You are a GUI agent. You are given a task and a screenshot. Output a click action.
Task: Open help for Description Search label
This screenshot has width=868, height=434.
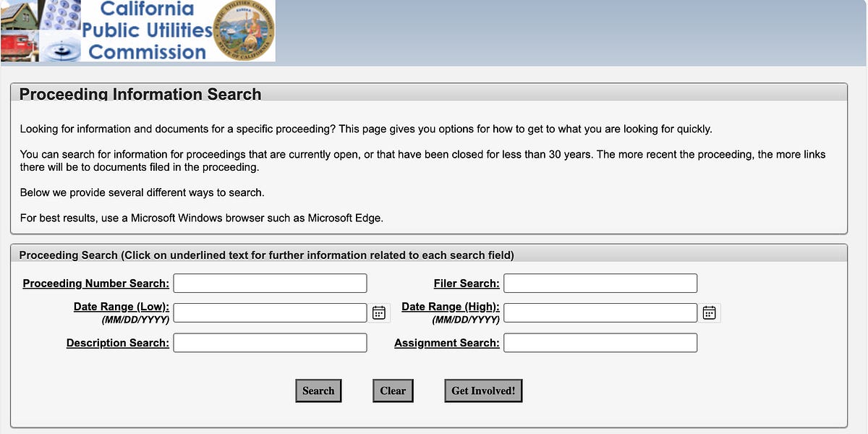[118, 343]
